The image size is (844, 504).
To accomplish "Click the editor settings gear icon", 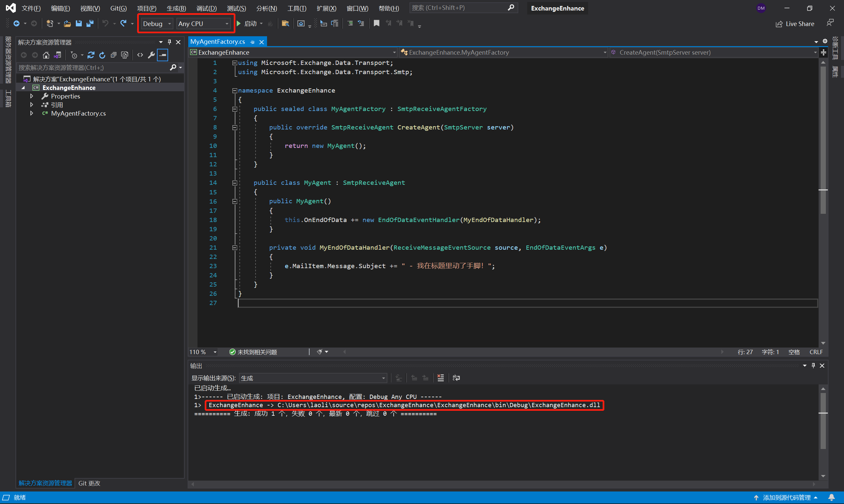I will 825,41.
